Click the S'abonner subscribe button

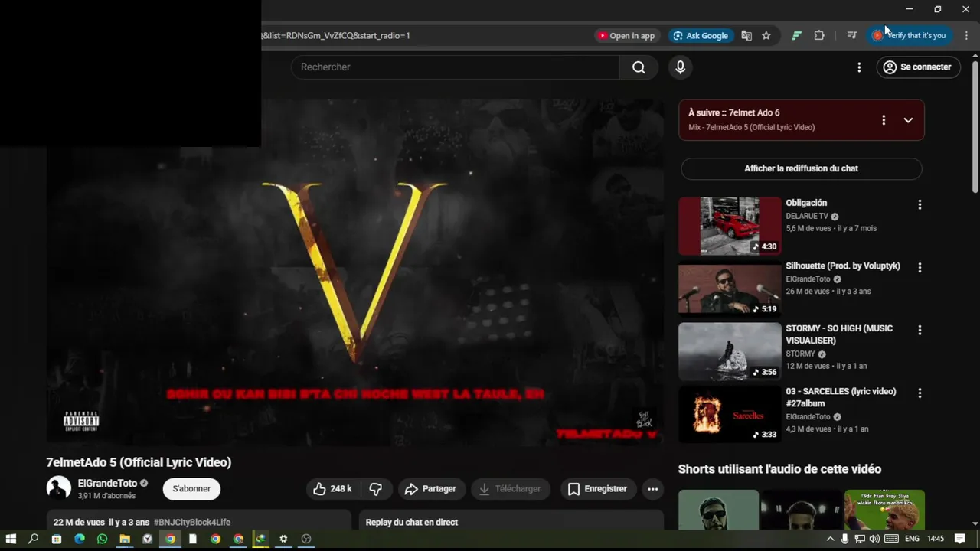pyautogui.click(x=191, y=489)
